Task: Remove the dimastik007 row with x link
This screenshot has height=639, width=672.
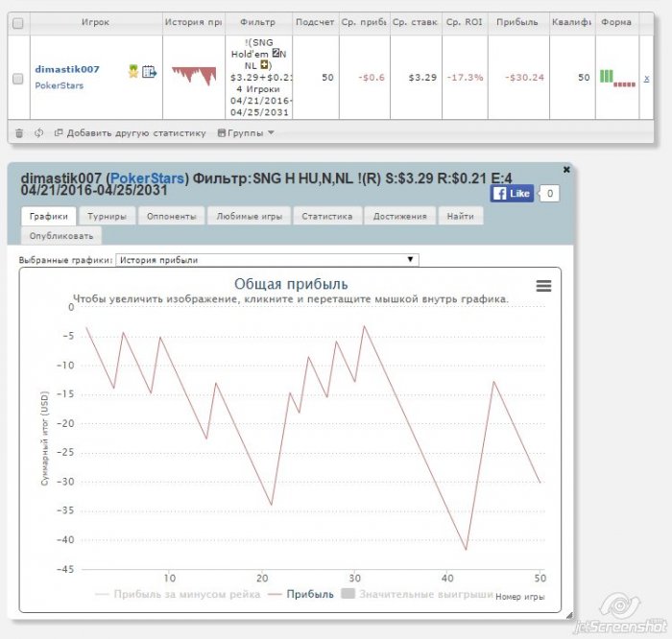Action: pyautogui.click(x=646, y=78)
